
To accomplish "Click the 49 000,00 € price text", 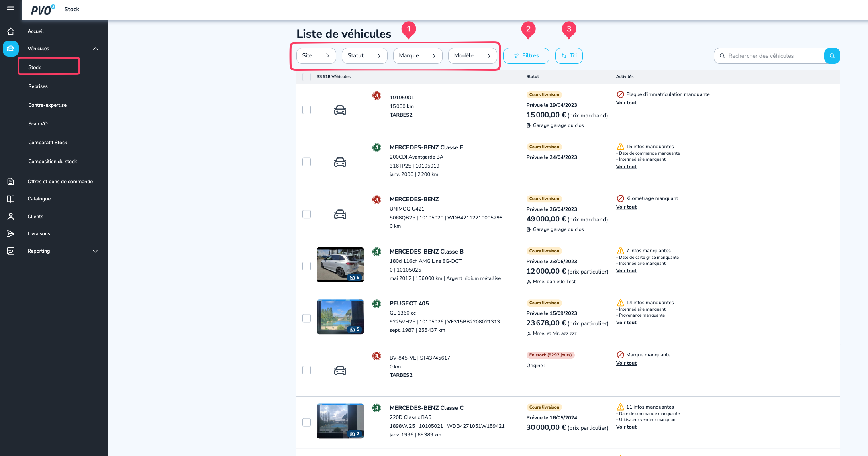I will tap(546, 219).
